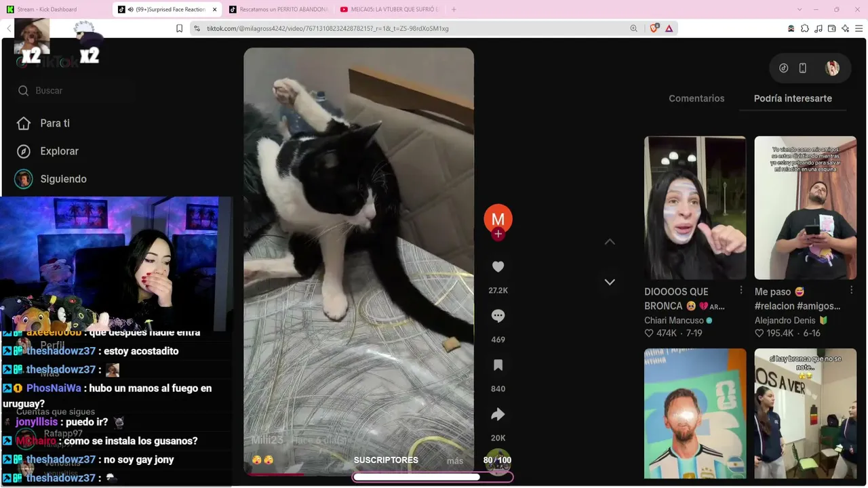
Task: Click the 27.2K likes count
Action: point(498,291)
